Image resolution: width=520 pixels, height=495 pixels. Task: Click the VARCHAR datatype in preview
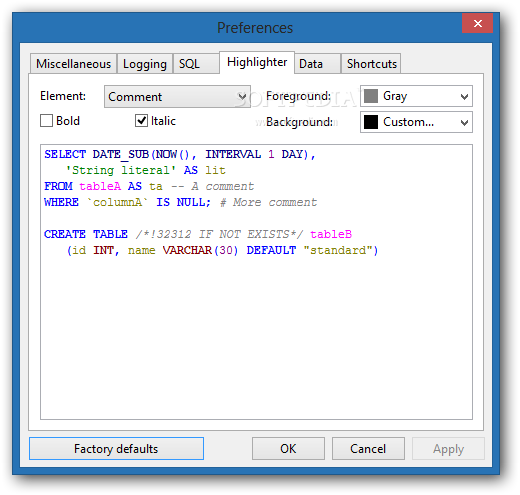187,250
